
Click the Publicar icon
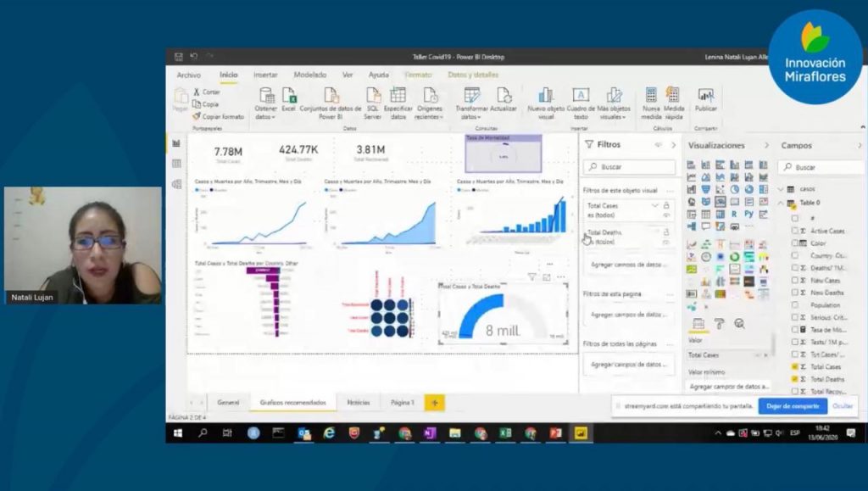705,95
